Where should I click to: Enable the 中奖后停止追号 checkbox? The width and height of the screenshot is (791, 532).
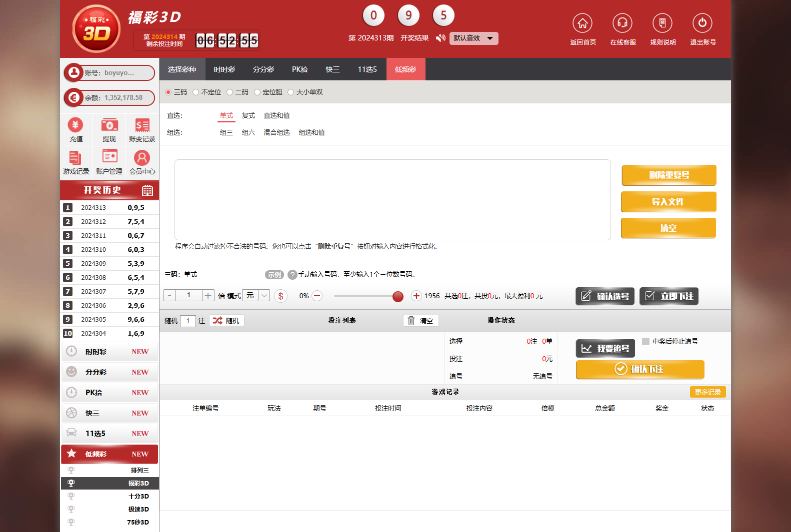pos(646,342)
